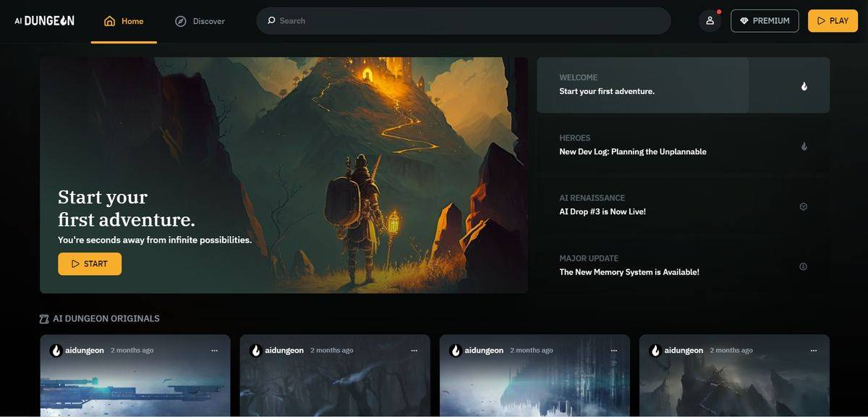This screenshot has height=417, width=868.
Task: Open The New Memory System announcement
Action: pos(629,272)
